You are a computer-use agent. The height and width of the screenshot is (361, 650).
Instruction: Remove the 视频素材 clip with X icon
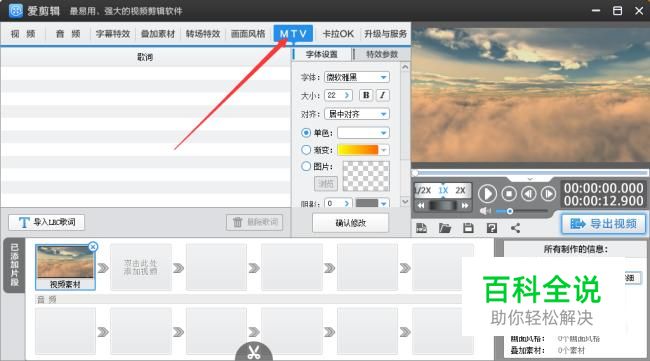tap(93, 247)
